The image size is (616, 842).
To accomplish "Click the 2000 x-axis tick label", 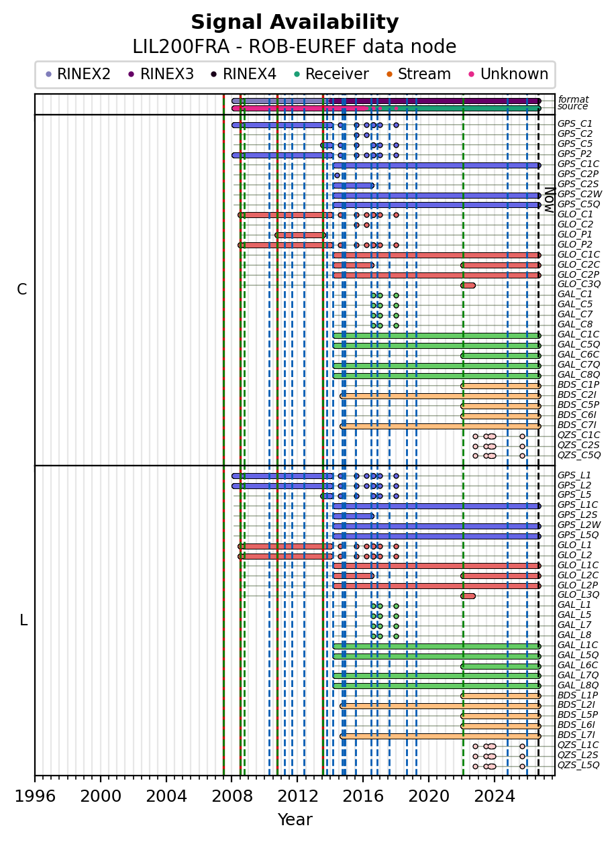I will [x=101, y=795].
